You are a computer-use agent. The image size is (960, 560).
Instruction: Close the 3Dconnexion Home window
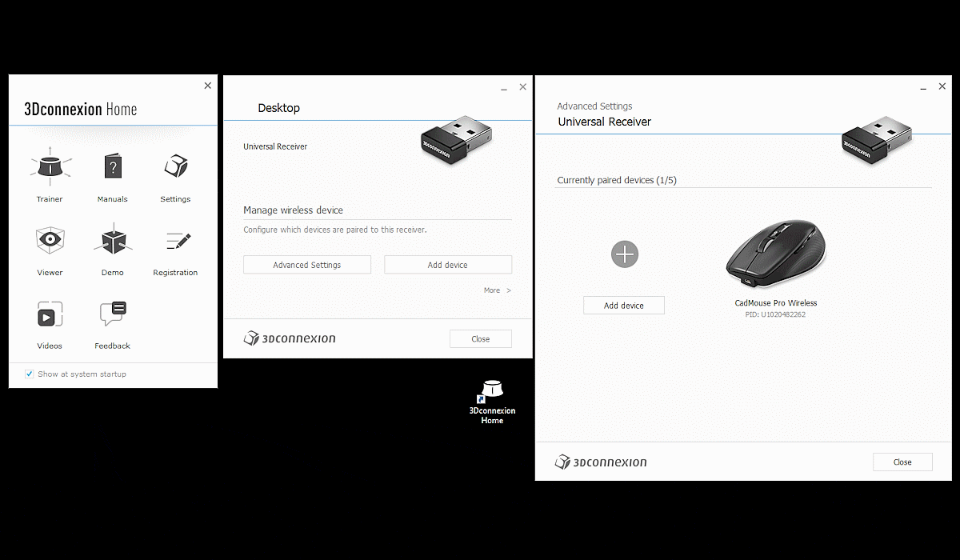click(x=208, y=86)
